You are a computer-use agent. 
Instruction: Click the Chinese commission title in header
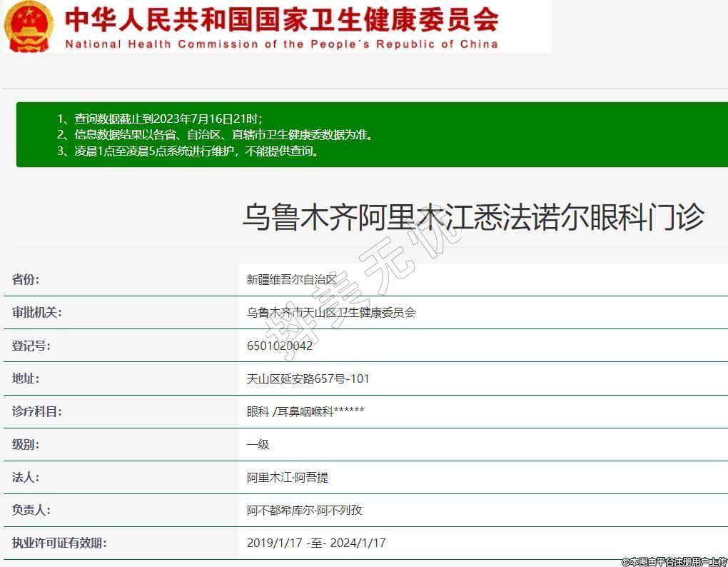point(281,19)
